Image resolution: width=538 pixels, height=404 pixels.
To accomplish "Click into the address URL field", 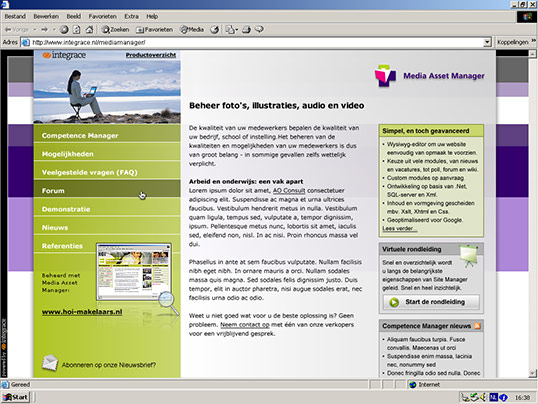I will (257, 43).
